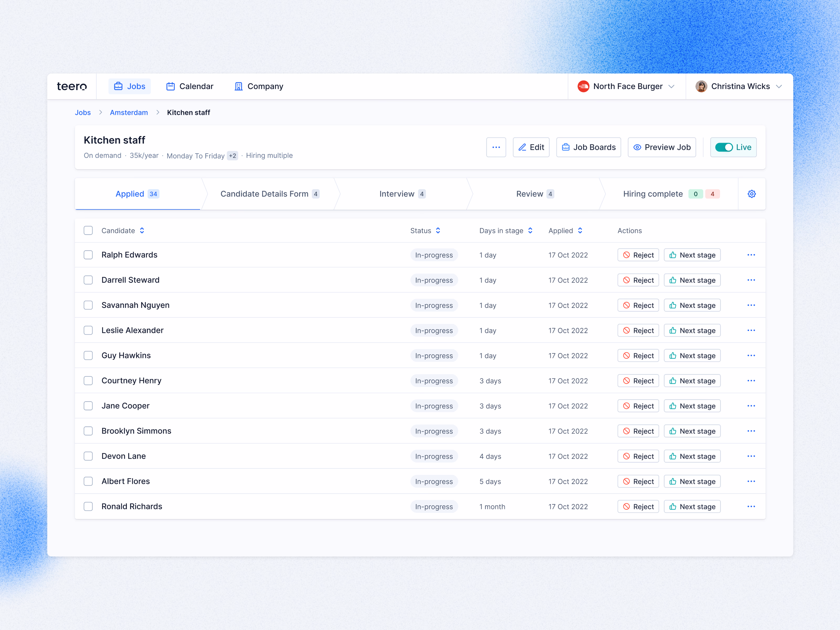
Task: Open row options for Leslie Alexander
Action: tap(751, 330)
